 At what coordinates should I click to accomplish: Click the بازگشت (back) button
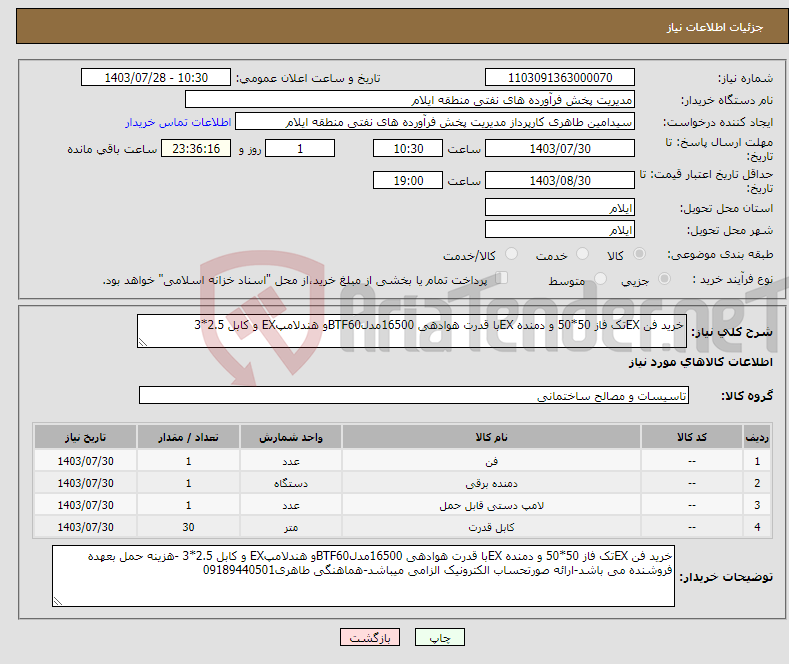(370, 637)
